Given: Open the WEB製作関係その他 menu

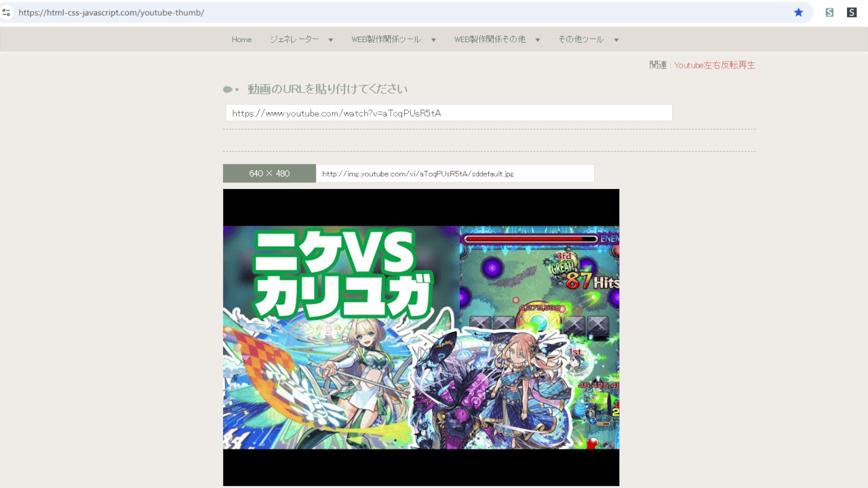Looking at the screenshot, I should [490, 40].
